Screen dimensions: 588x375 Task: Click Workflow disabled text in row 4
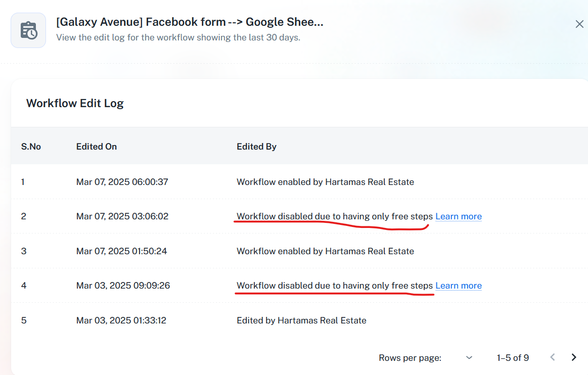[335, 286]
